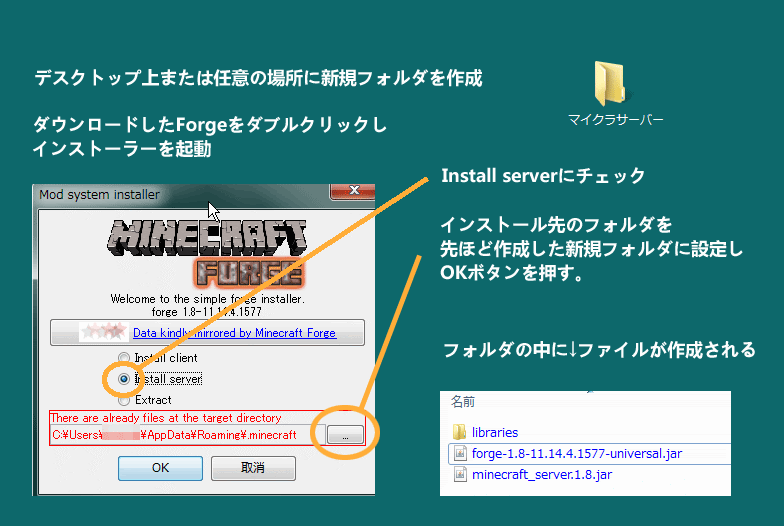
Task: Click the 'forge 1.8-11.14.4.1577' version text
Action: tap(206, 312)
